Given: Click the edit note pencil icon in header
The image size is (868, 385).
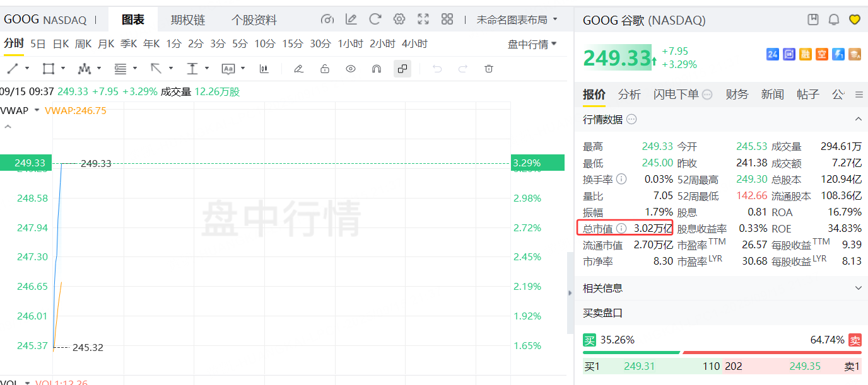Looking at the screenshot, I should pos(351,20).
